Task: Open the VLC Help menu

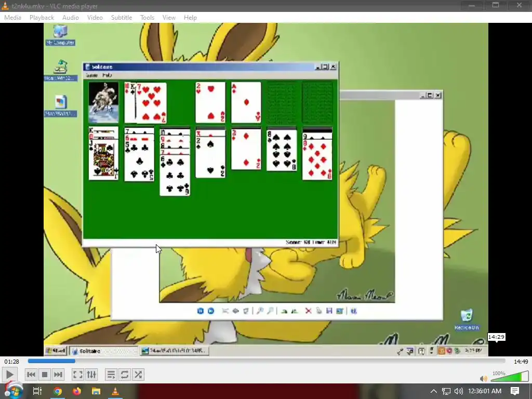Action: coord(190,18)
